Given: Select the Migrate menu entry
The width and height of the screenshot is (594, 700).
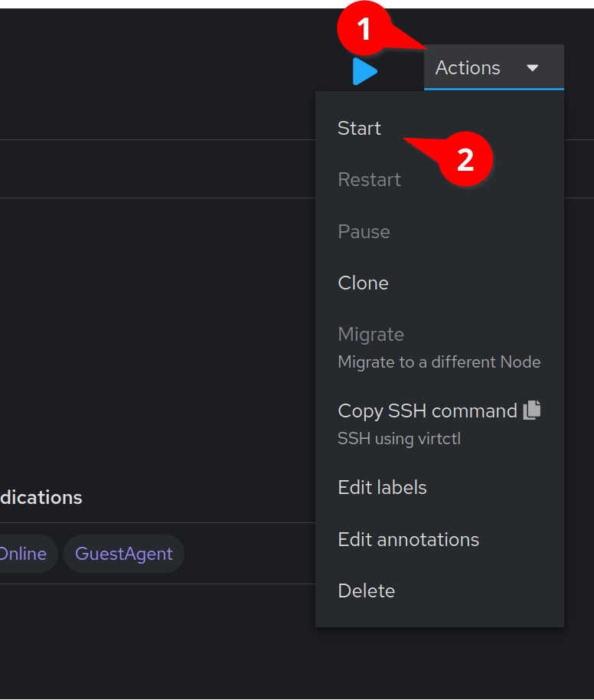Looking at the screenshot, I should (x=371, y=335).
